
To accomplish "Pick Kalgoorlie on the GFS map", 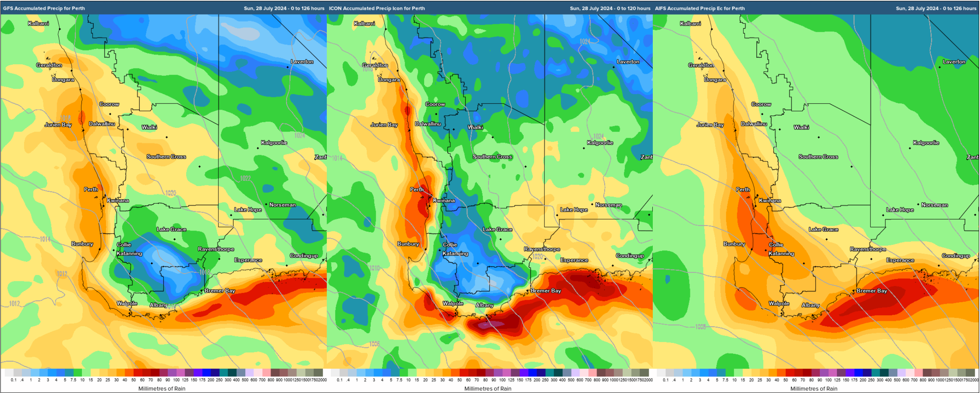I will click(274, 143).
